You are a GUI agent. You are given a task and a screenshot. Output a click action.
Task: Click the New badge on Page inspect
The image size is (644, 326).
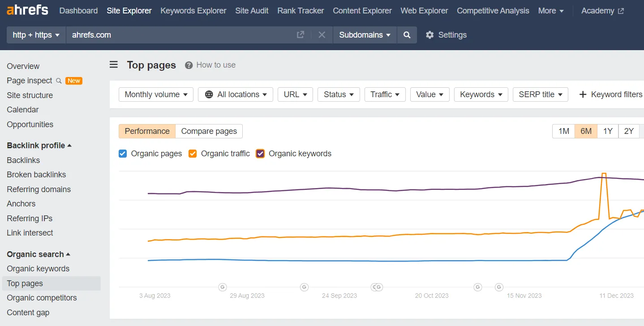click(x=74, y=81)
